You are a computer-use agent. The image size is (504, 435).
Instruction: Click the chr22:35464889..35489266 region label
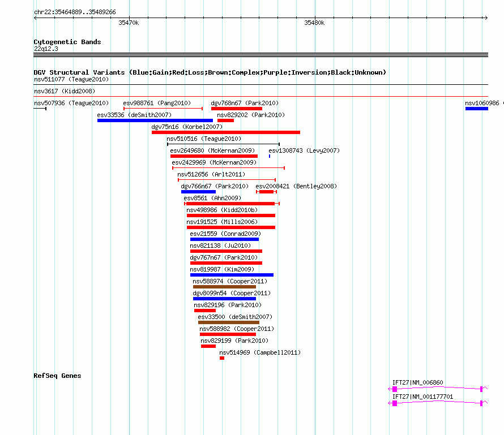(x=75, y=12)
